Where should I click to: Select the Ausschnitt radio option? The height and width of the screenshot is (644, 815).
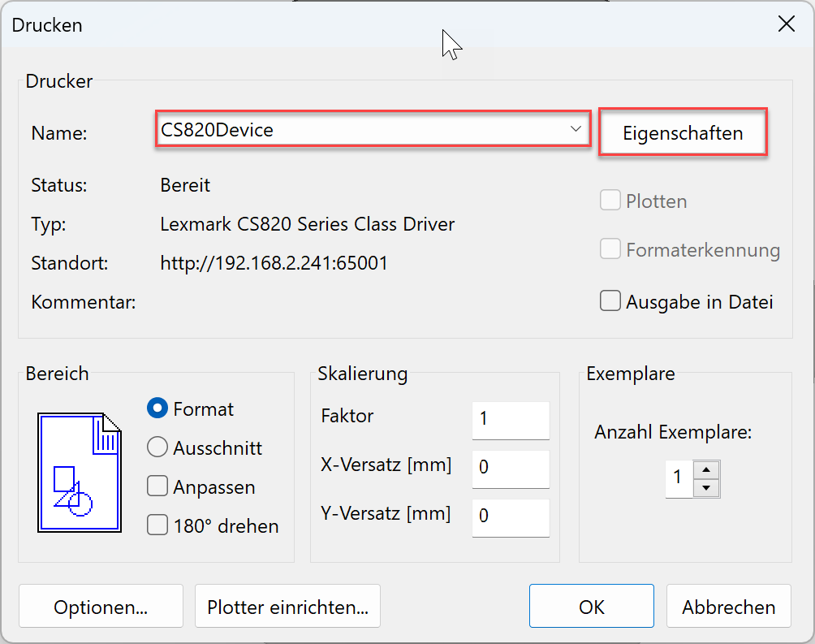157,447
